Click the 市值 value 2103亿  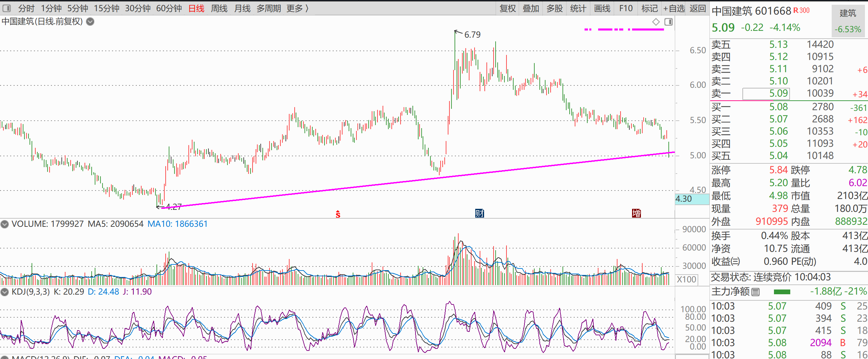click(852, 196)
